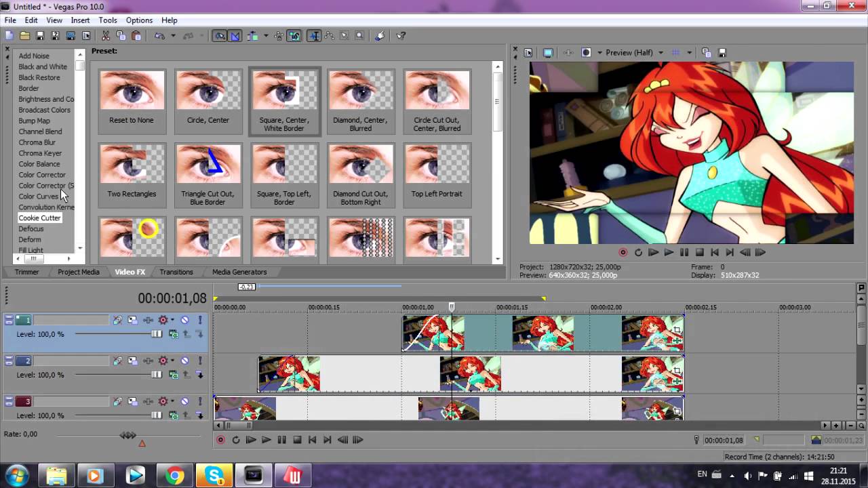The height and width of the screenshot is (488, 868).
Task: Minimize track 1 height icon
Action: pos(9,317)
